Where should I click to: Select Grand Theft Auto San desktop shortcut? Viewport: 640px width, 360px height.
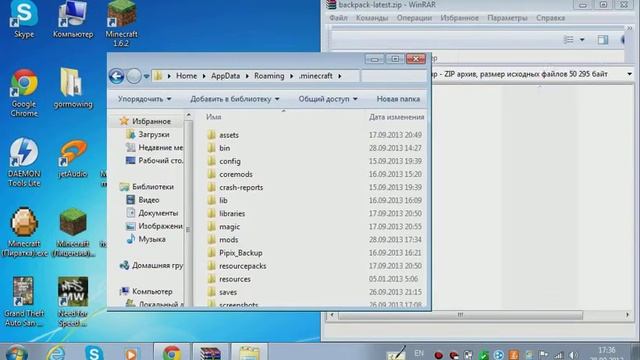click(x=24, y=302)
